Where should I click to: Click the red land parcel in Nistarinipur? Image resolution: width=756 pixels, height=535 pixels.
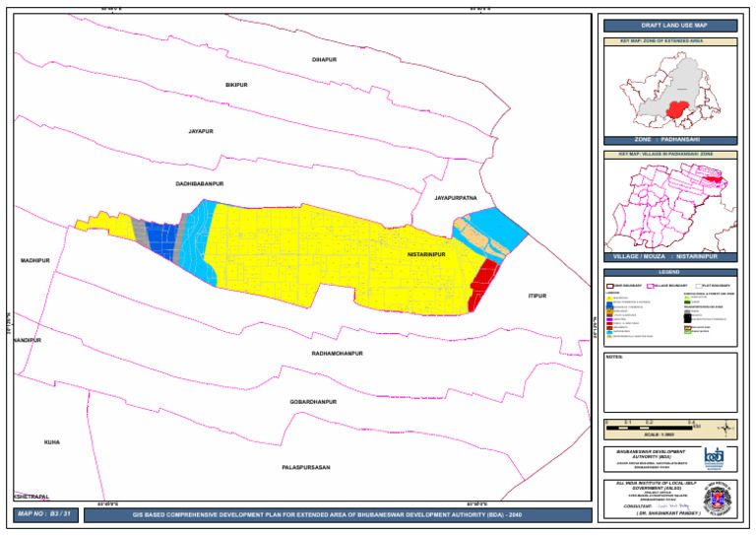pyautogui.click(x=482, y=285)
